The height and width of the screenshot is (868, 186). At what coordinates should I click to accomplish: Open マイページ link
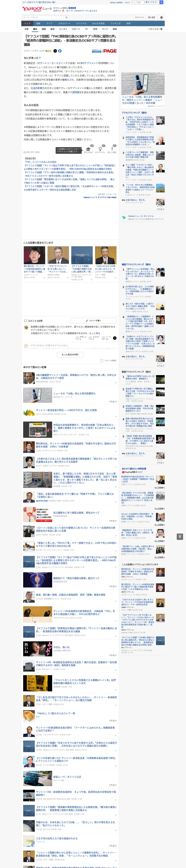pyautogui.click(x=139, y=18)
